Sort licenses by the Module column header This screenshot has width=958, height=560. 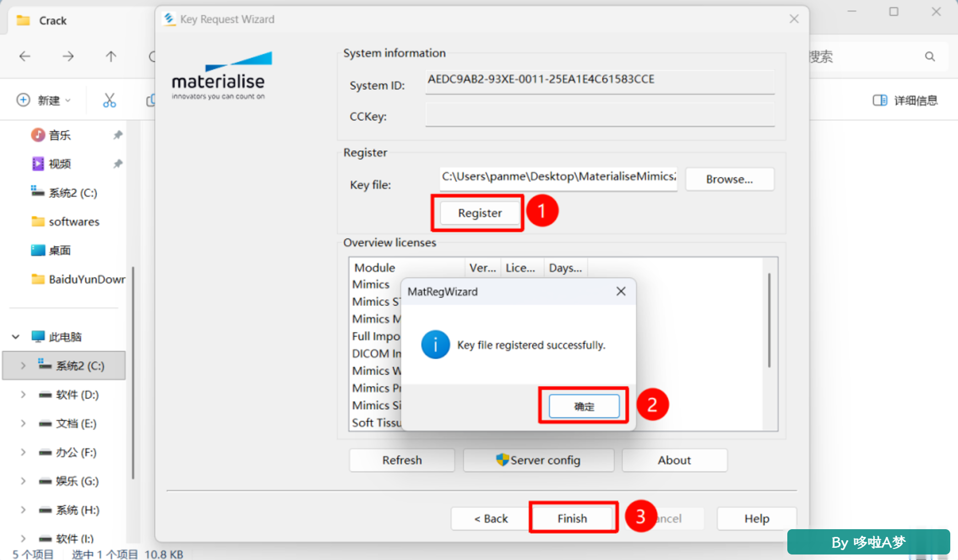tap(407, 268)
